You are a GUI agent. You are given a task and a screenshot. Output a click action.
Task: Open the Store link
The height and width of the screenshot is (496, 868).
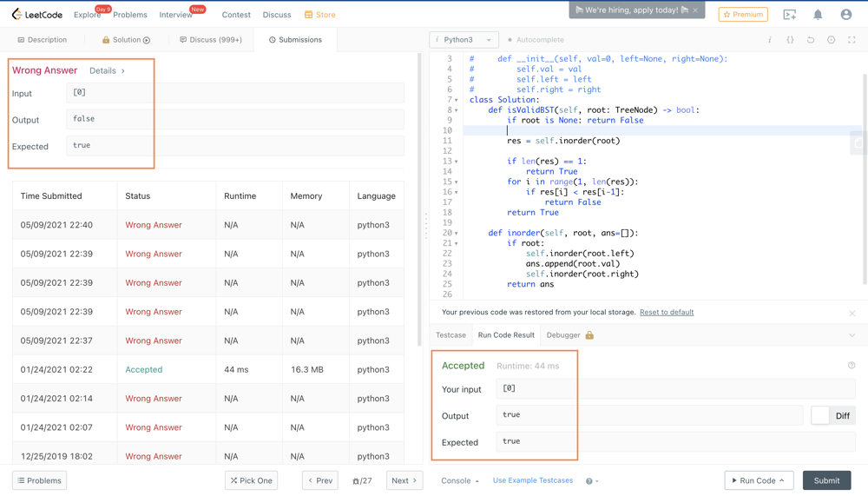point(320,15)
